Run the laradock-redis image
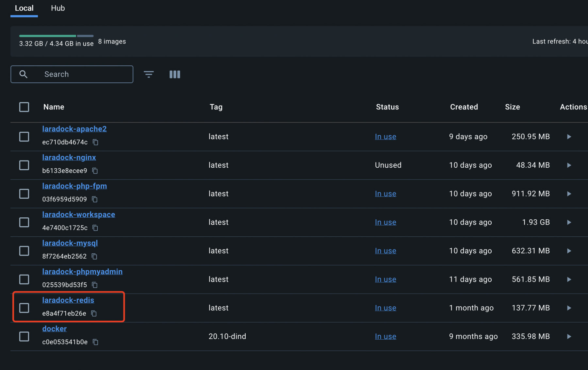The height and width of the screenshot is (370, 588). click(x=569, y=308)
